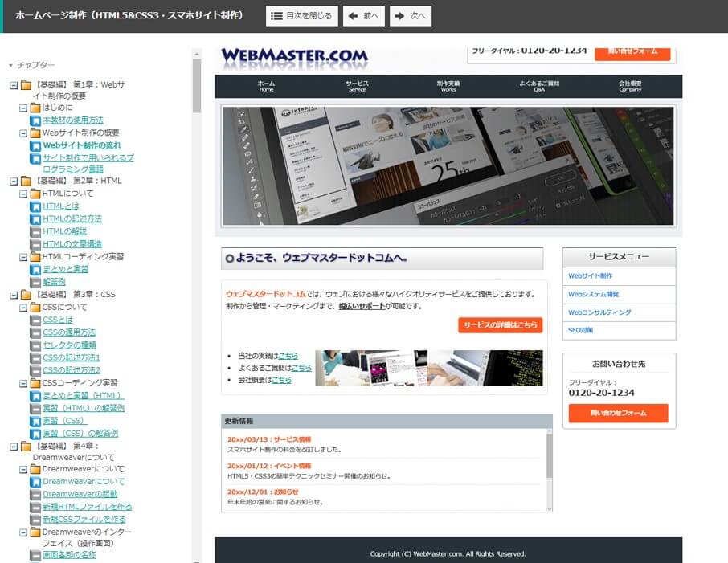The image size is (728, 563).
Task: Click the chapter panel vertical scrollbar thumb
Action: coord(197,86)
